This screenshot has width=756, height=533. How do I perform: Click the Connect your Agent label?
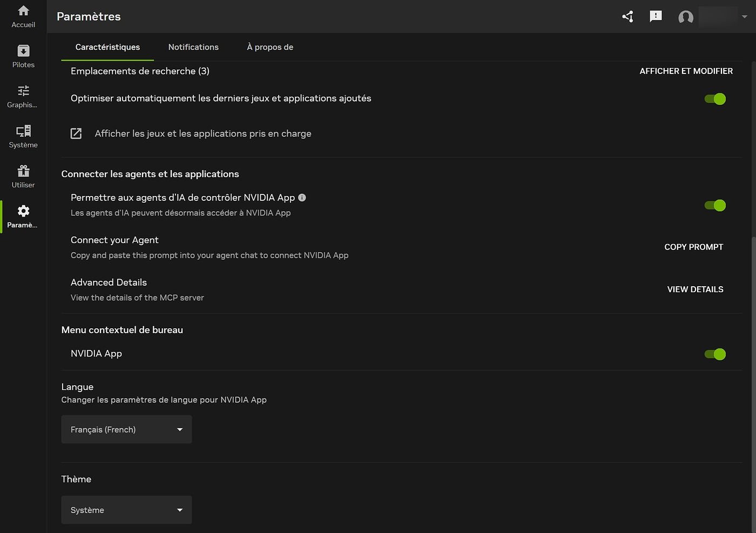pyautogui.click(x=114, y=240)
